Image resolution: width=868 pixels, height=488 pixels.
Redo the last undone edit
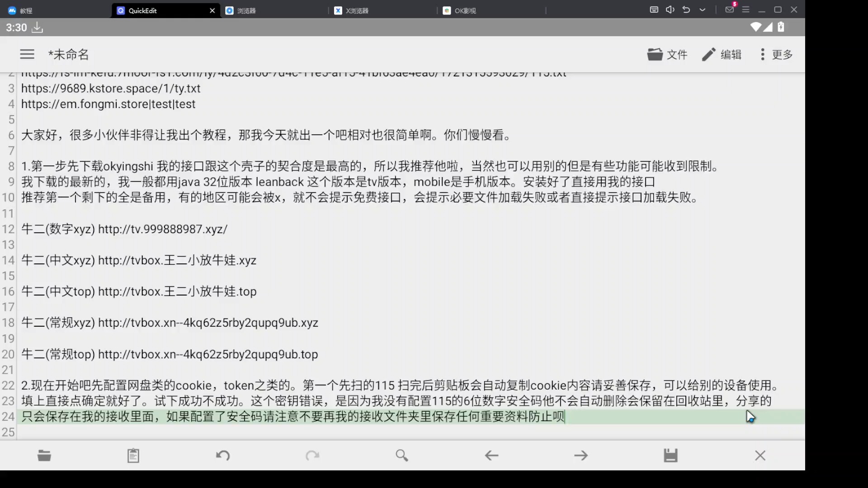coord(312,455)
